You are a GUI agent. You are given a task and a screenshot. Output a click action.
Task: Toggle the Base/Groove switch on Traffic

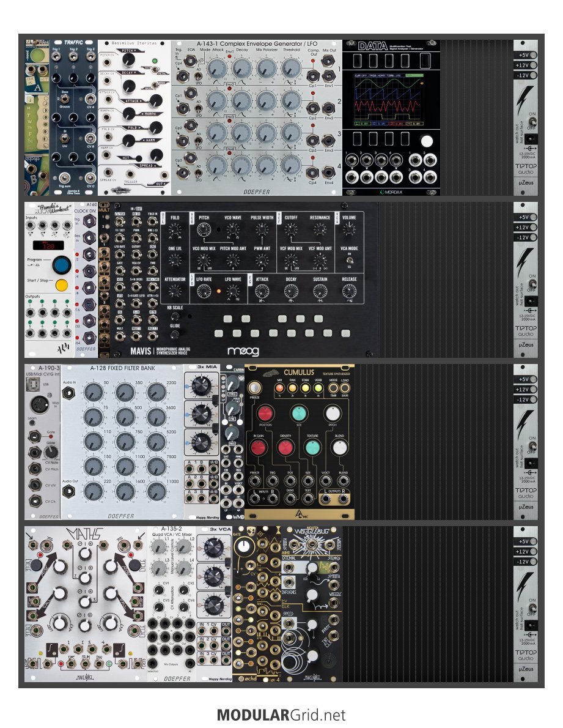65,98
